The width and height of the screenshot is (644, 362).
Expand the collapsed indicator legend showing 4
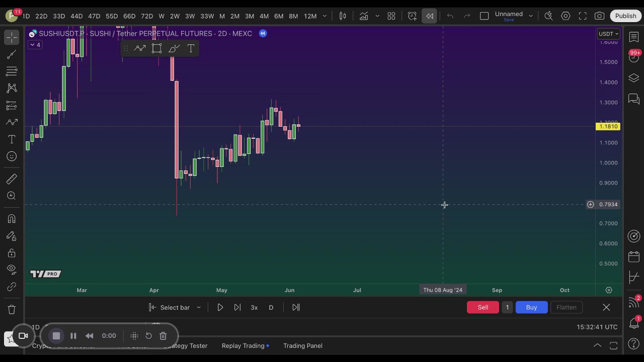click(35, 45)
